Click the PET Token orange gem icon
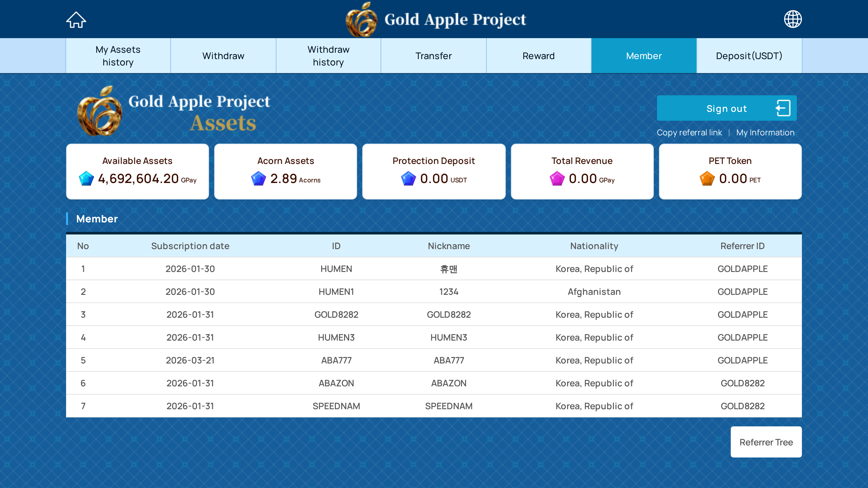The width and height of the screenshot is (868, 488). coord(707,179)
